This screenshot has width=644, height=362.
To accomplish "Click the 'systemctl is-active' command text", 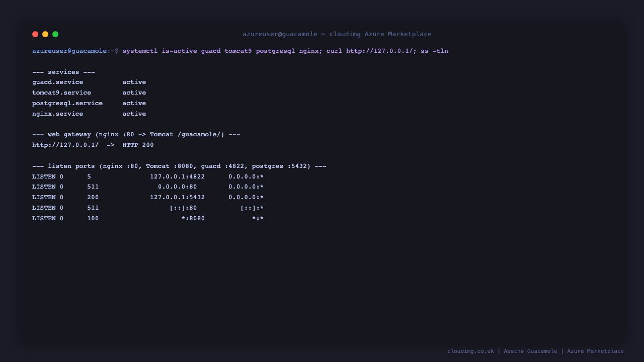I will (x=159, y=51).
